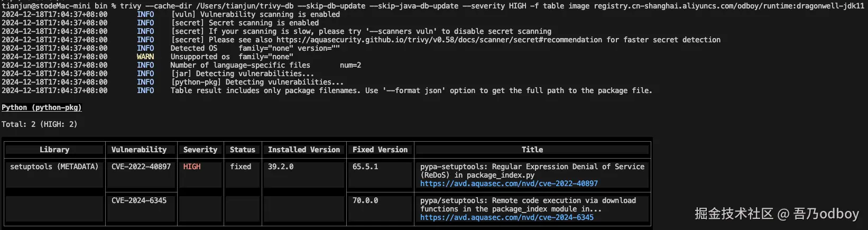
Task: Click the installed version 39.2.0 cell
Action: 280,167
